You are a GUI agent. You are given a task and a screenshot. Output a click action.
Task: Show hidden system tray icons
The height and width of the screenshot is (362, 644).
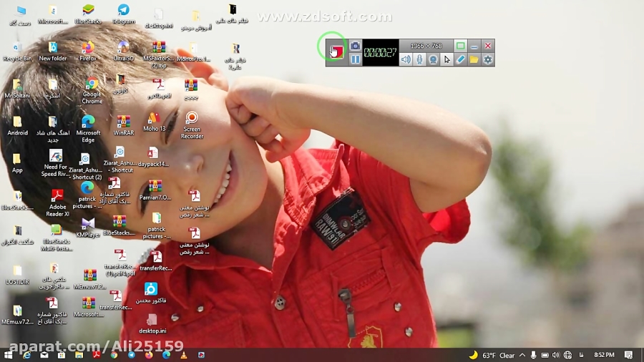(522, 355)
